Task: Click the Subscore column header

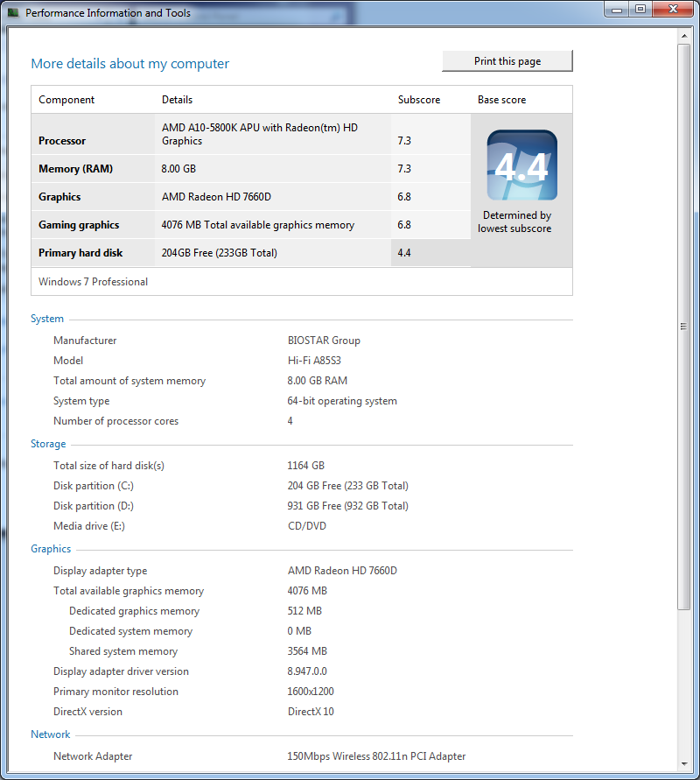Action: (419, 100)
